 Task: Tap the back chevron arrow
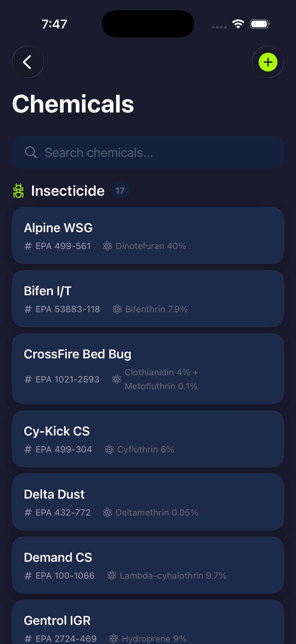coord(28,62)
